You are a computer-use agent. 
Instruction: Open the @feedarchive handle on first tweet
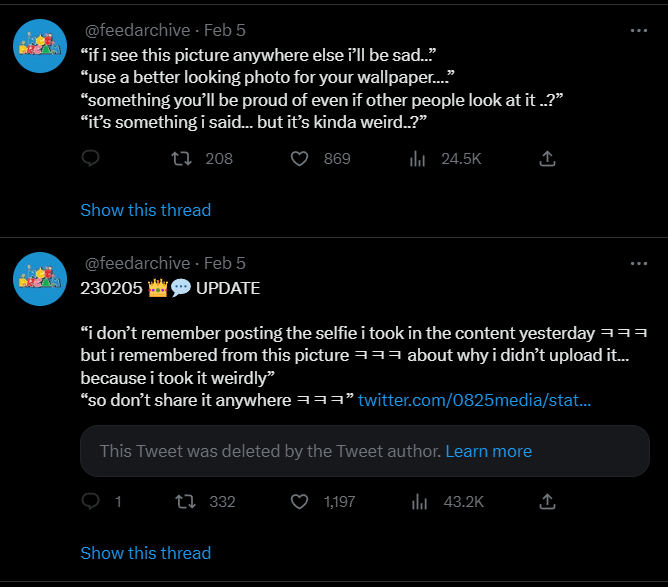coord(137,30)
